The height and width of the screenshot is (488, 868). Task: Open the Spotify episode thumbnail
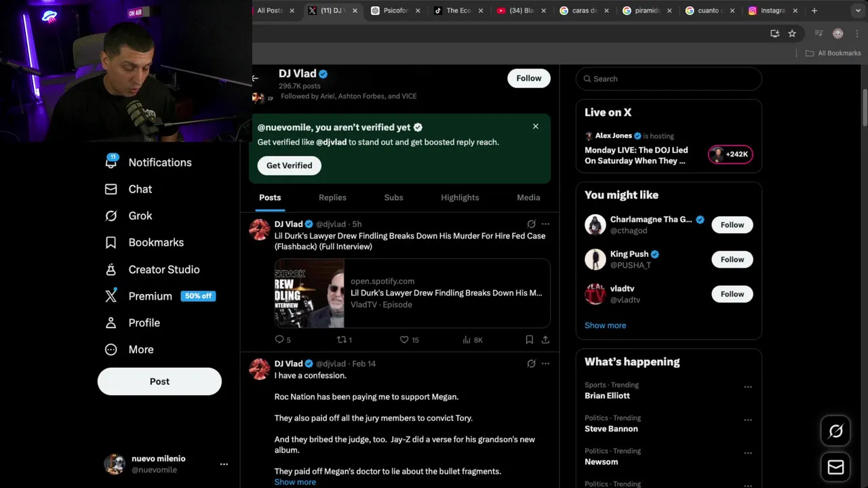[x=309, y=293]
